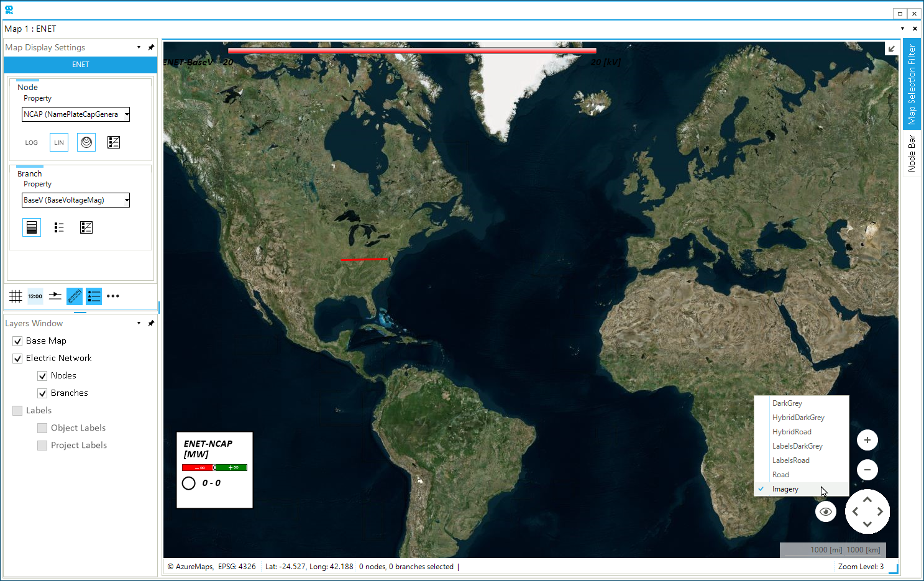Image resolution: width=924 pixels, height=581 pixels.
Task: Select the LIN scale button for nodes
Action: point(59,142)
